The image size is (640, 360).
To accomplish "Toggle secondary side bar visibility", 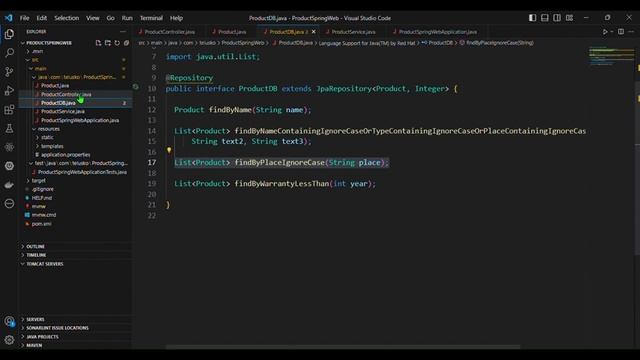I will [x=557, y=18].
